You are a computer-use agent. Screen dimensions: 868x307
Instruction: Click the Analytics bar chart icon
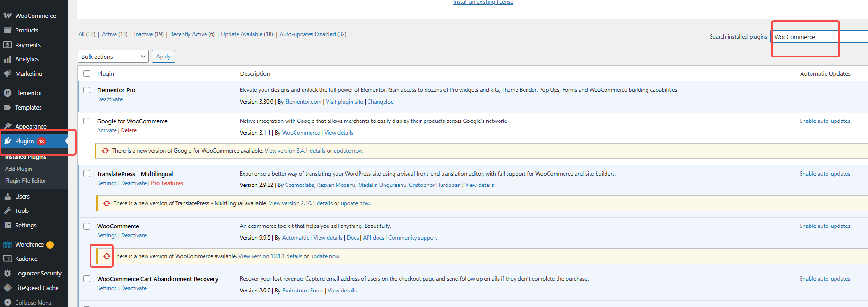coord(8,59)
